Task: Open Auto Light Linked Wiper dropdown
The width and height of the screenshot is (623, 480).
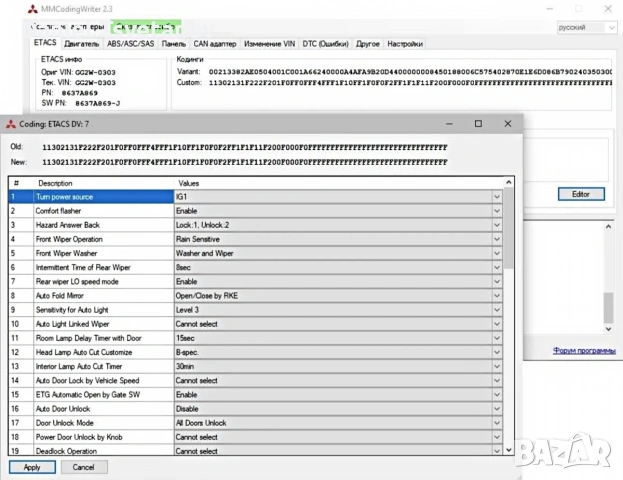Action: pos(497,324)
